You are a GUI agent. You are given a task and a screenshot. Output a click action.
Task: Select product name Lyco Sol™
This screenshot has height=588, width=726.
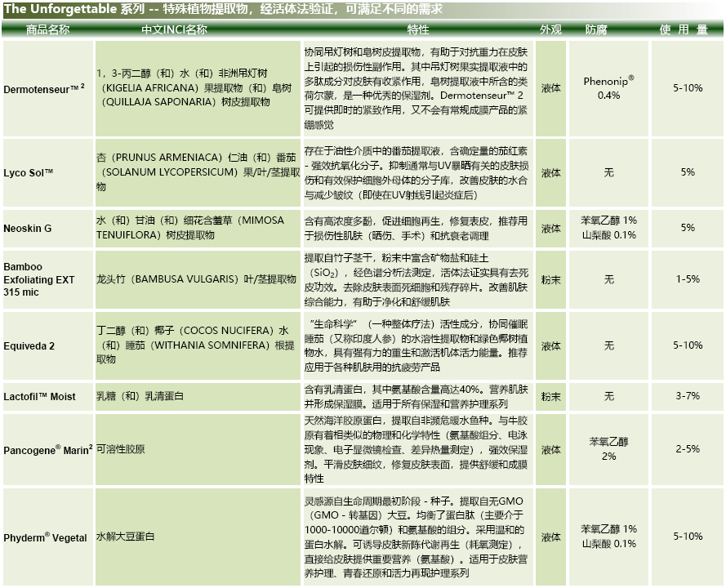point(29,172)
